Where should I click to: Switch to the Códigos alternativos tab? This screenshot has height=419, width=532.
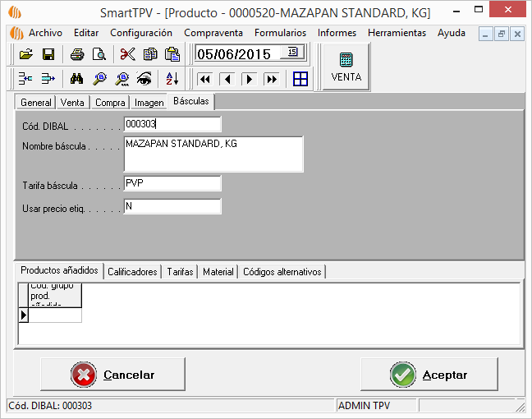[x=282, y=272]
